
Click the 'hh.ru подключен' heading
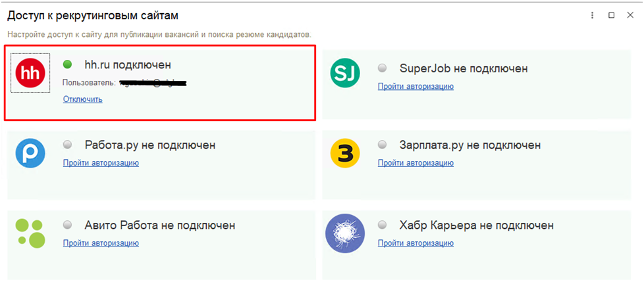coord(128,65)
